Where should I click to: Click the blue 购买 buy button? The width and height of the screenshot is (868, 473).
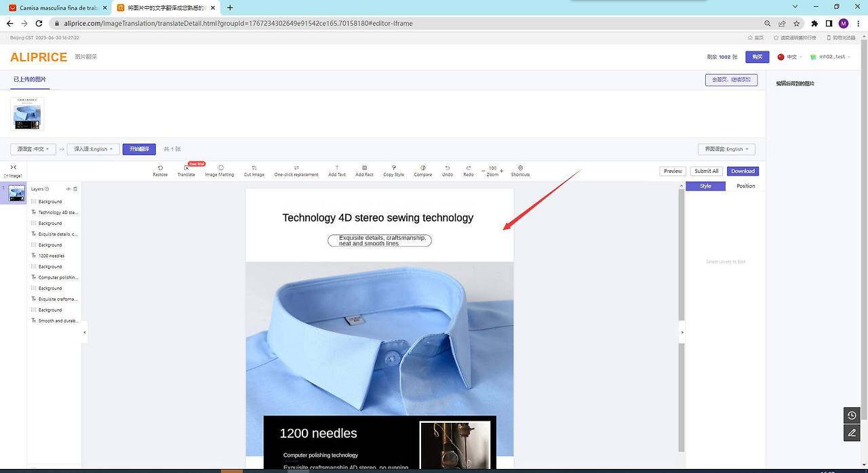(757, 57)
